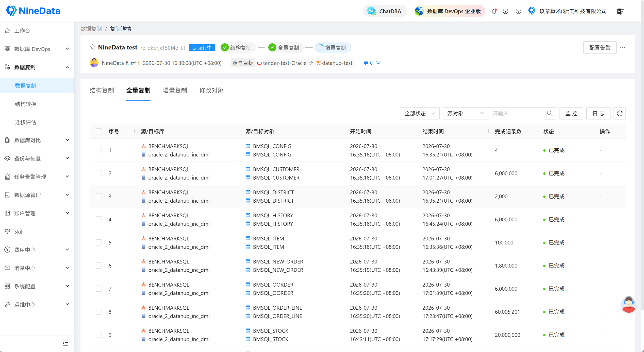The height and width of the screenshot is (352, 644).
Task: Check the row 7 BMSQL_OORDER checkbox
Action: pyautogui.click(x=99, y=289)
